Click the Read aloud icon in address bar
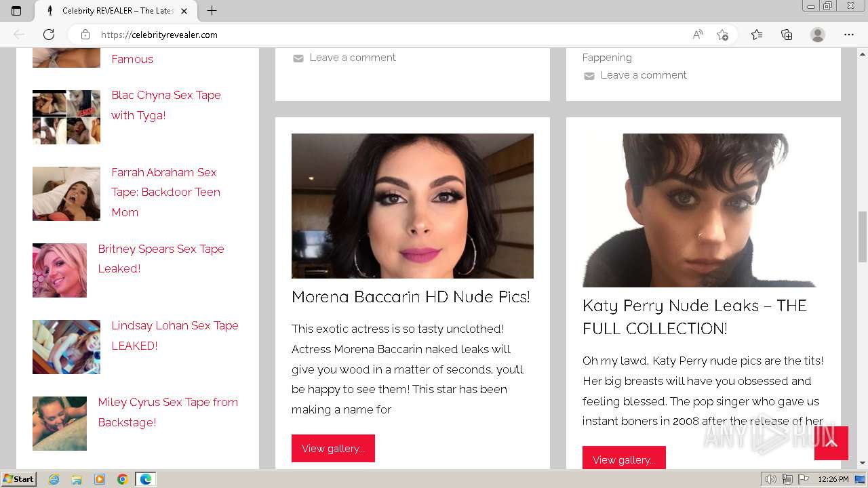 (x=698, y=35)
